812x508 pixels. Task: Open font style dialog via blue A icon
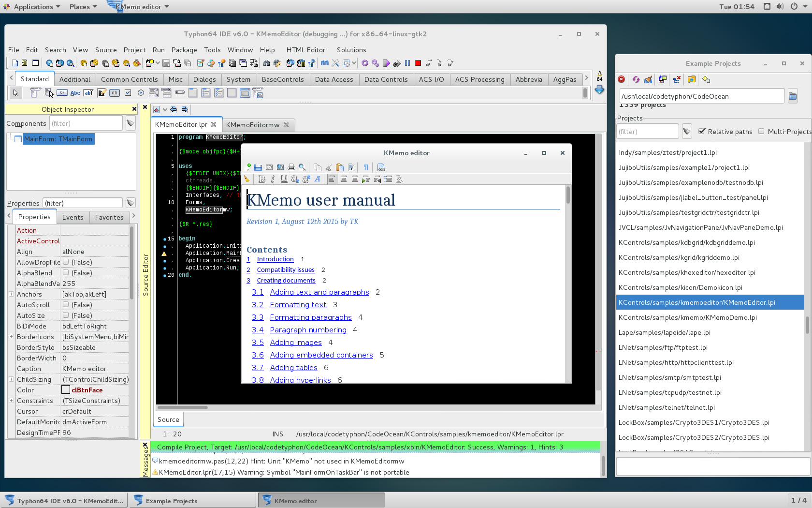tap(317, 179)
